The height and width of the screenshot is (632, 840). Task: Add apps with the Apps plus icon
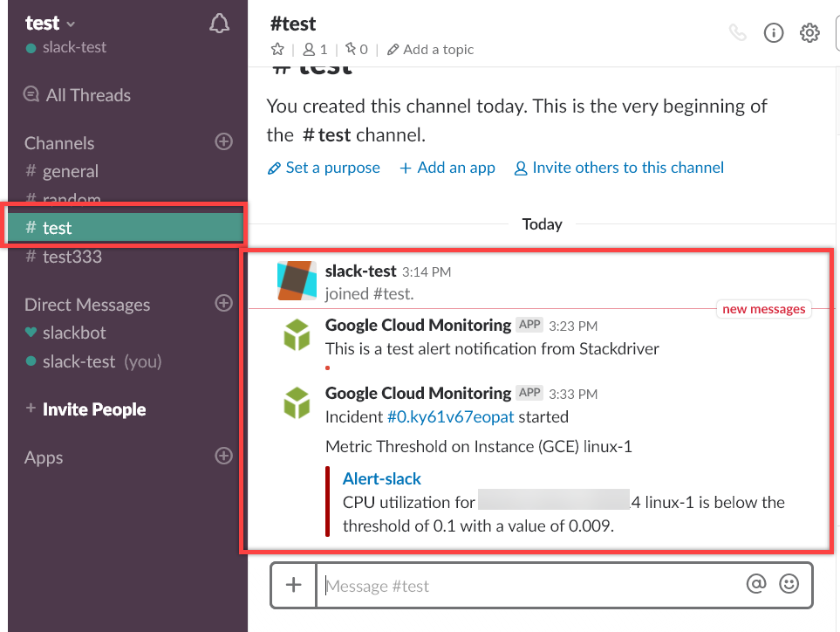click(223, 456)
